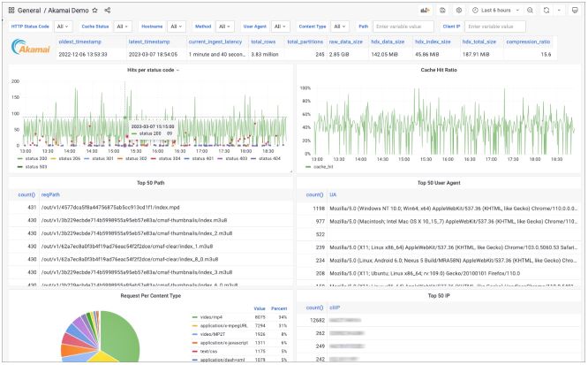Screen dimensions: 588x365
Task: Star the Akamai Demo dashboard
Action: [94, 10]
